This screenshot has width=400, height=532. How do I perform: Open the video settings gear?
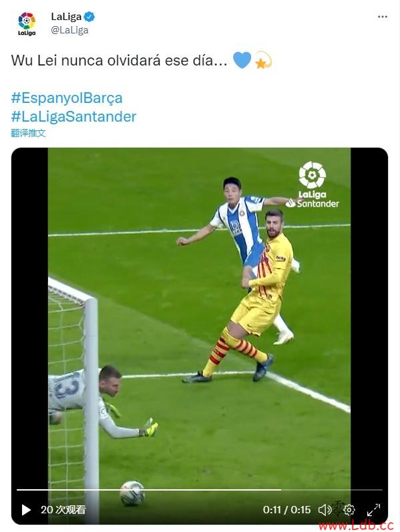(x=349, y=509)
